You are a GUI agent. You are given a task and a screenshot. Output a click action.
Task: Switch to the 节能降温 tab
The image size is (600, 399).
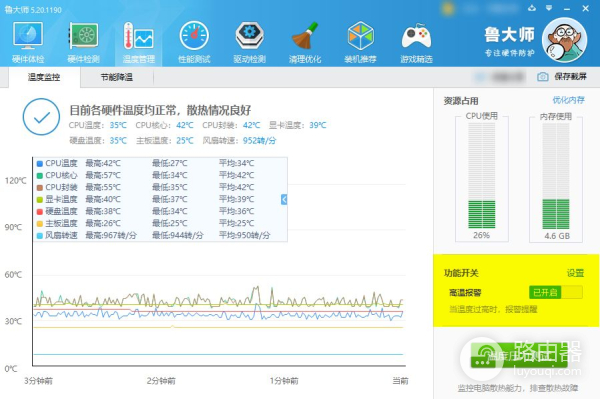(x=117, y=77)
